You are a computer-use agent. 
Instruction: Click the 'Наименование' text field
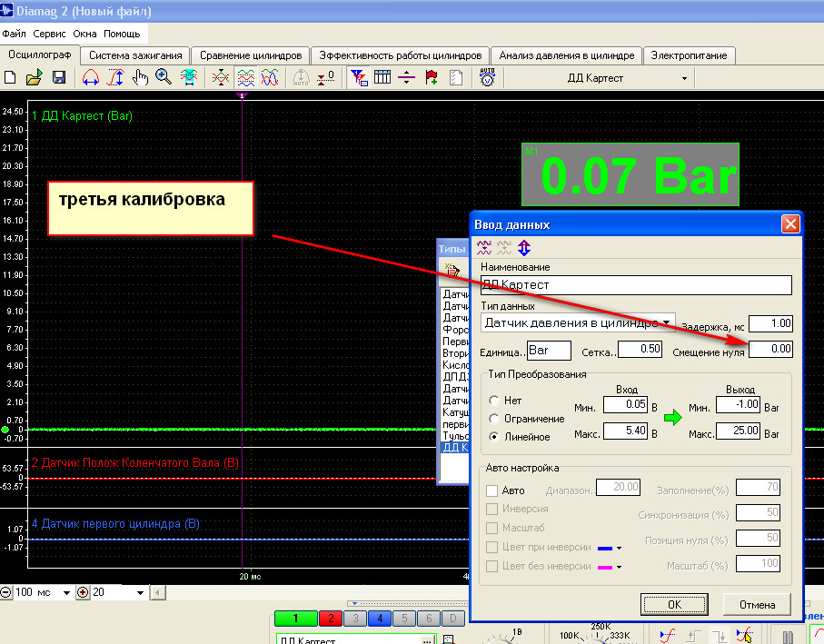pyautogui.click(x=636, y=285)
